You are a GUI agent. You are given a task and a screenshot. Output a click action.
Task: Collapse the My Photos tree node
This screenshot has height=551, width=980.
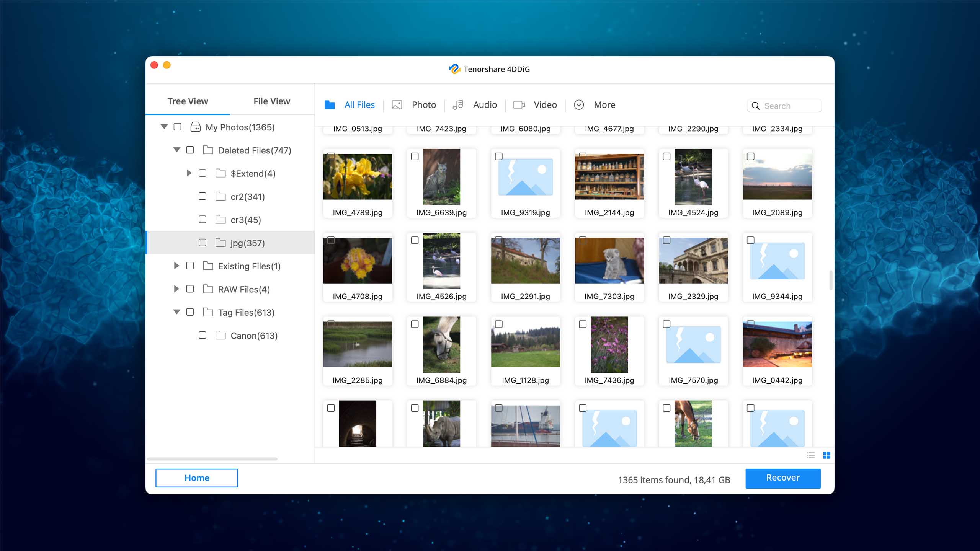tap(164, 127)
